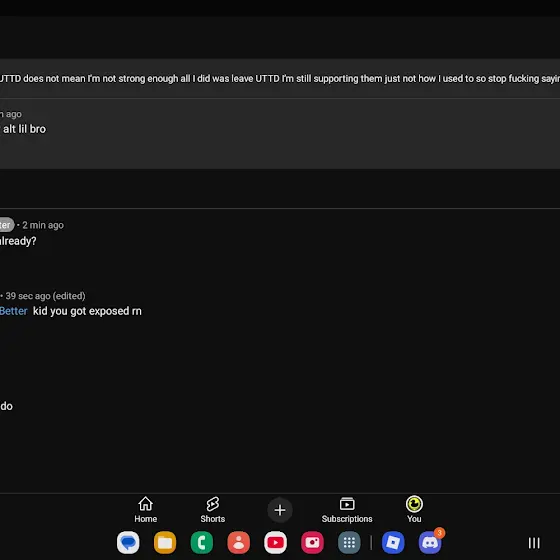Launch the Roblox app from the dock
The height and width of the screenshot is (560, 560).
pos(393,542)
